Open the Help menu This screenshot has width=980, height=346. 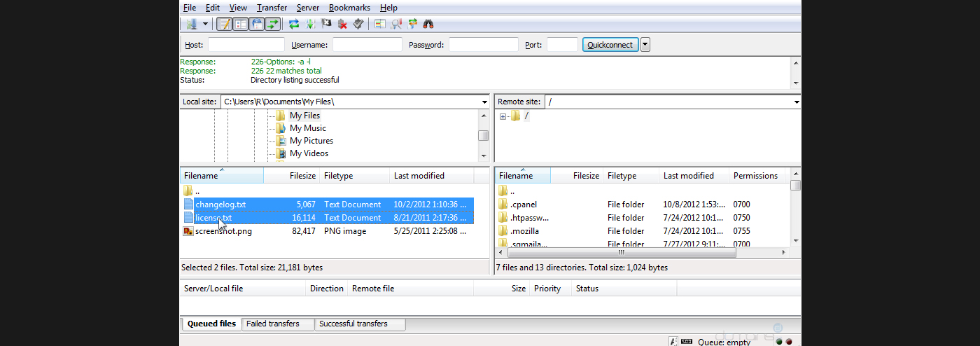coord(388,8)
